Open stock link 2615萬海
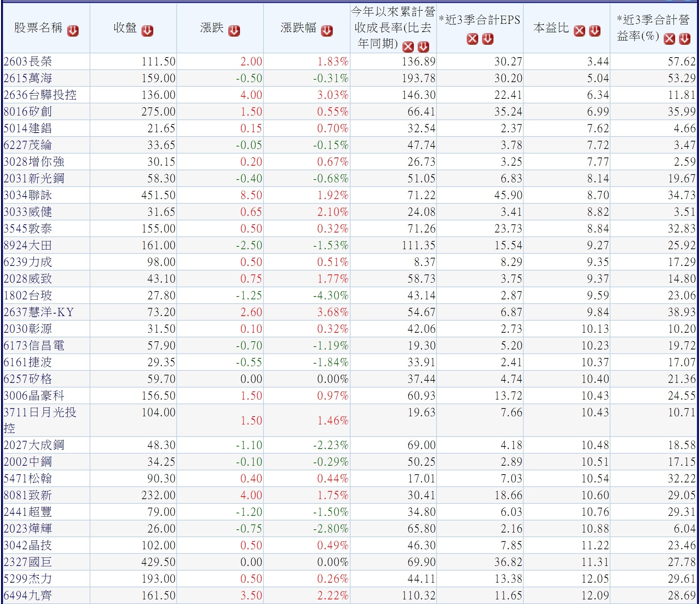 pyautogui.click(x=28, y=78)
